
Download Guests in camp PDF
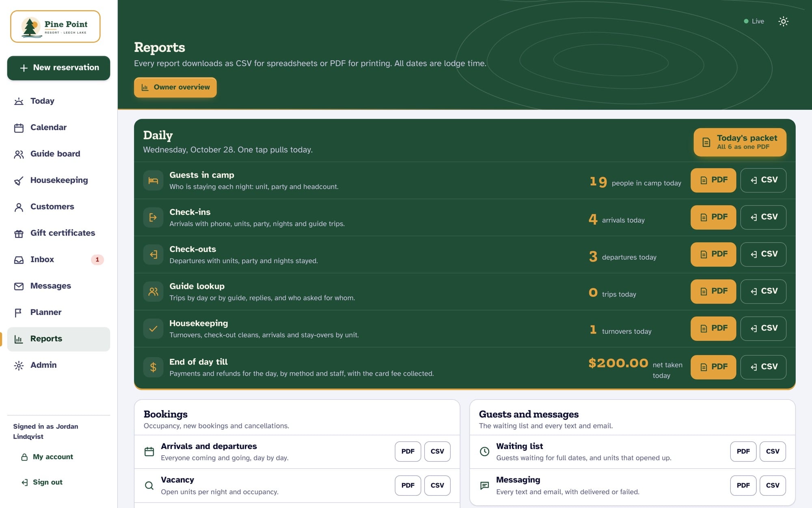(713, 180)
